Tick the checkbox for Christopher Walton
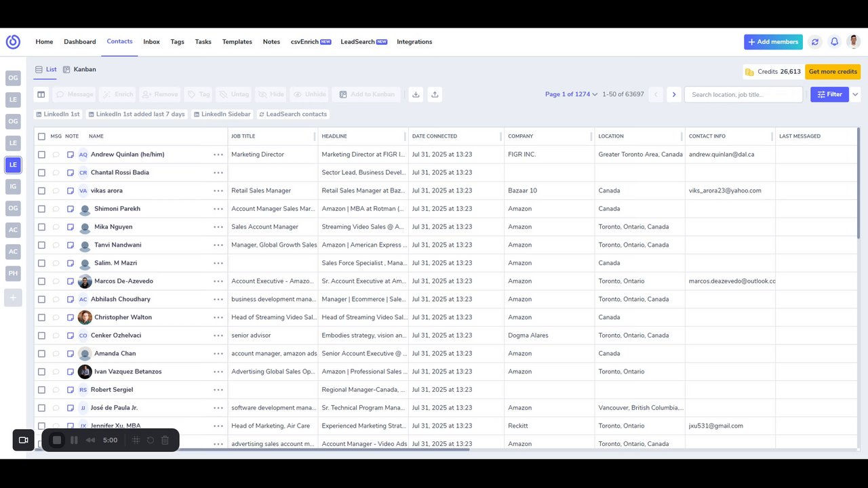The width and height of the screenshot is (868, 488). 41,317
